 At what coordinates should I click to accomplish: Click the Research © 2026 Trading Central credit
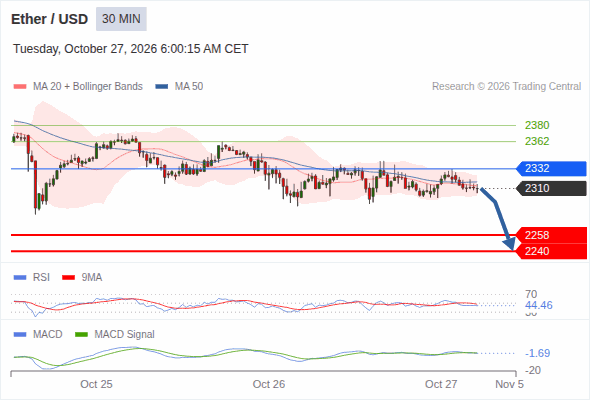(506, 87)
